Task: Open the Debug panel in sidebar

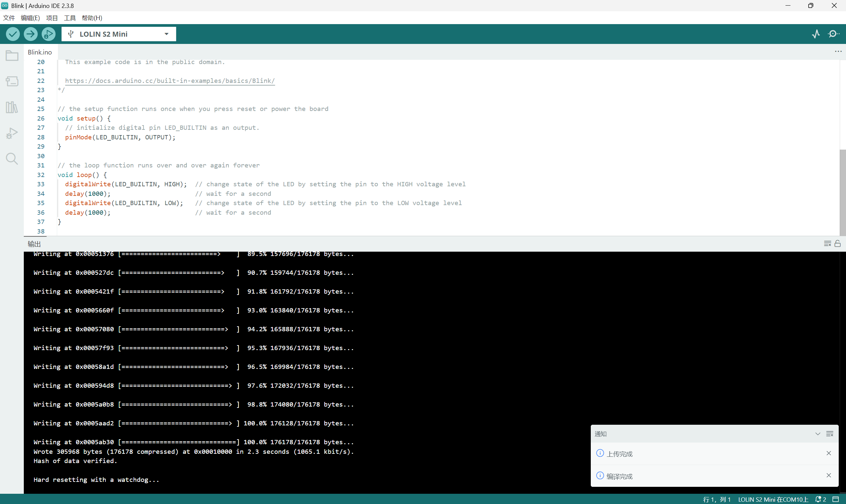Action: [12, 133]
